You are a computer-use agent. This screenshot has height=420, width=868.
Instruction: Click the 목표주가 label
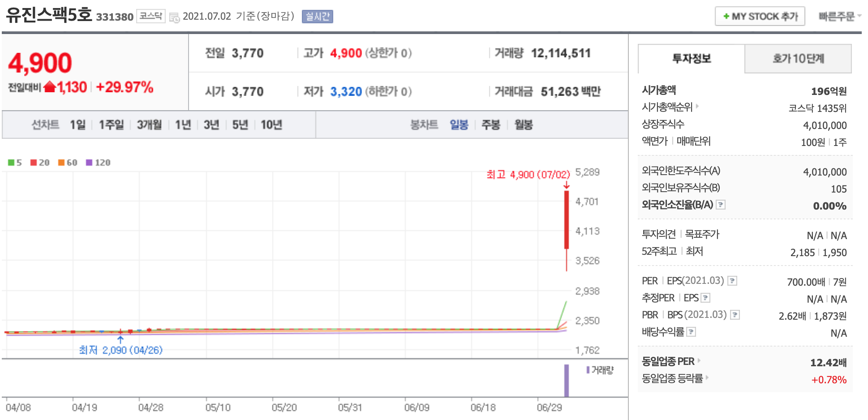click(x=702, y=234)
